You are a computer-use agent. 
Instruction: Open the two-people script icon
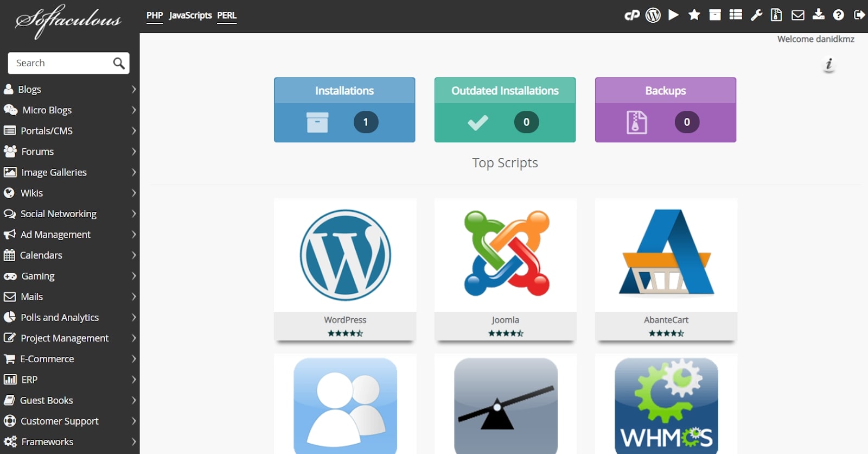click(345, 406)
